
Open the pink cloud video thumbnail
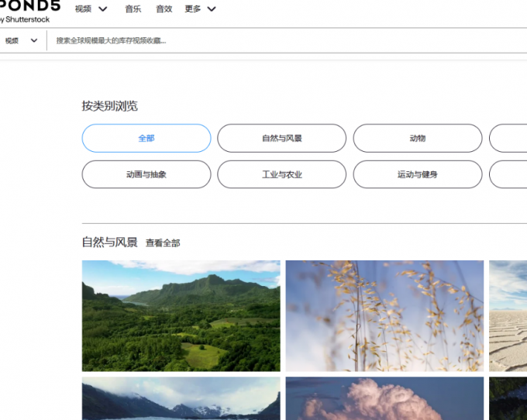click(x=384, y=399)
